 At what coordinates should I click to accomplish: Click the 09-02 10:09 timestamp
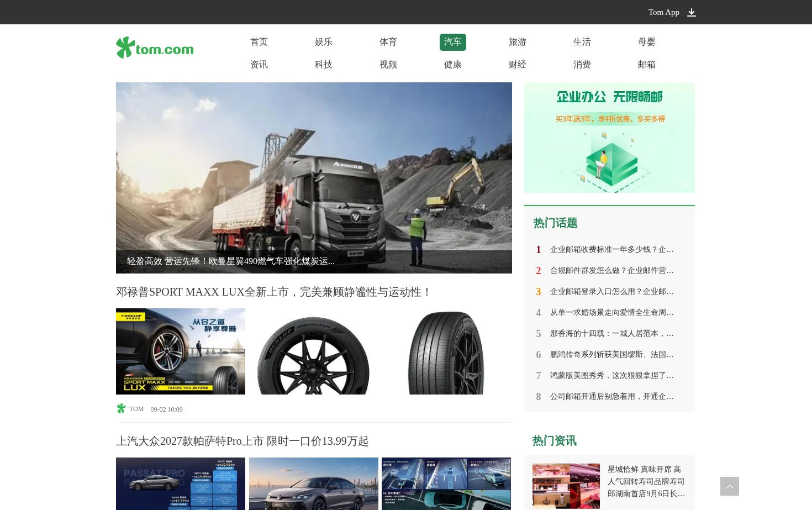coord(166,409)
